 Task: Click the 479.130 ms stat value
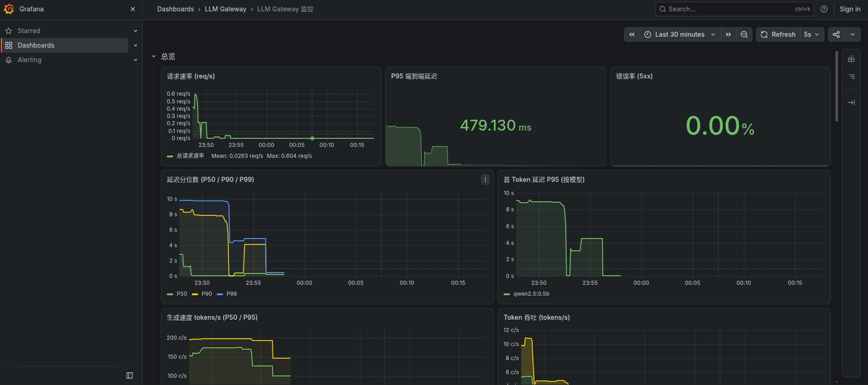click(495, 126)
